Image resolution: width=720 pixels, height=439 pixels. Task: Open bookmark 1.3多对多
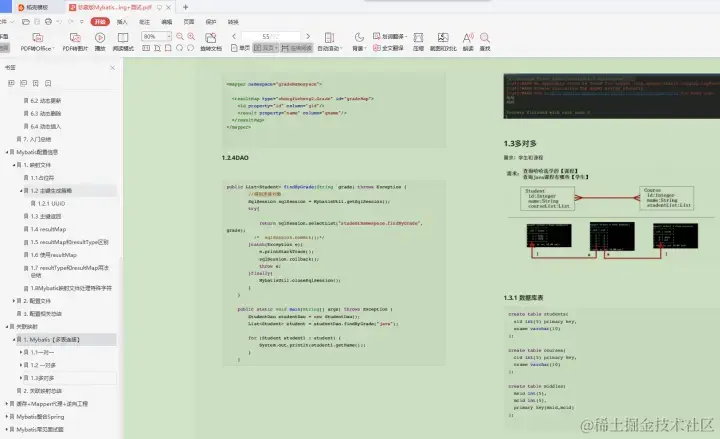(x=42, y=378)
